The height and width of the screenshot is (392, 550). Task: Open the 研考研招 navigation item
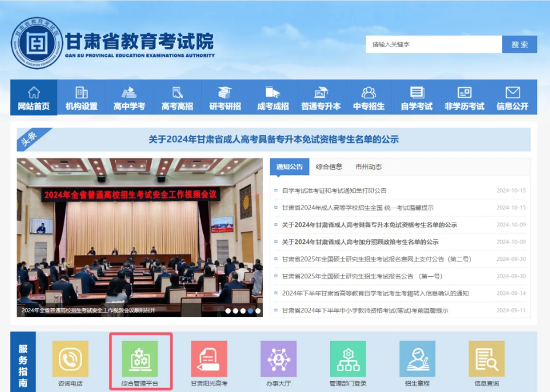pos(225,98)
